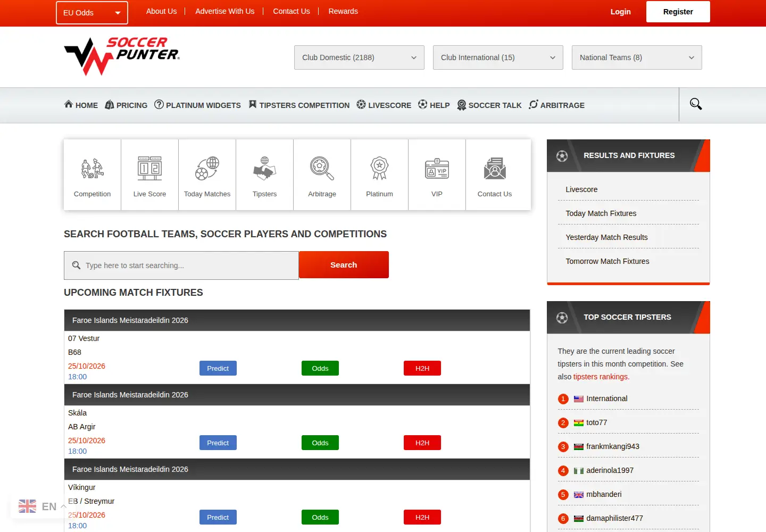The width and height of the screenshot is (766, 532).
Task: Open the VIP card icon tile
Action: tap(437, 175)
